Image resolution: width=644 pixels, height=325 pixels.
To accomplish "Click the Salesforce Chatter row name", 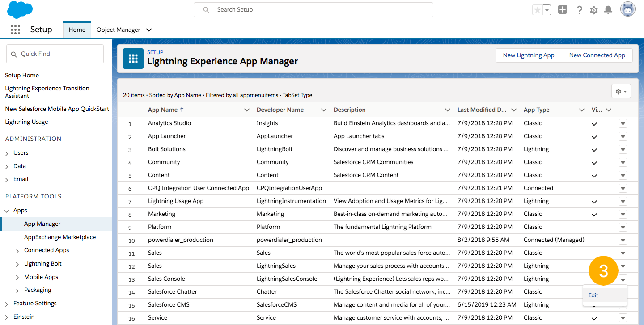I will [173, 291].
